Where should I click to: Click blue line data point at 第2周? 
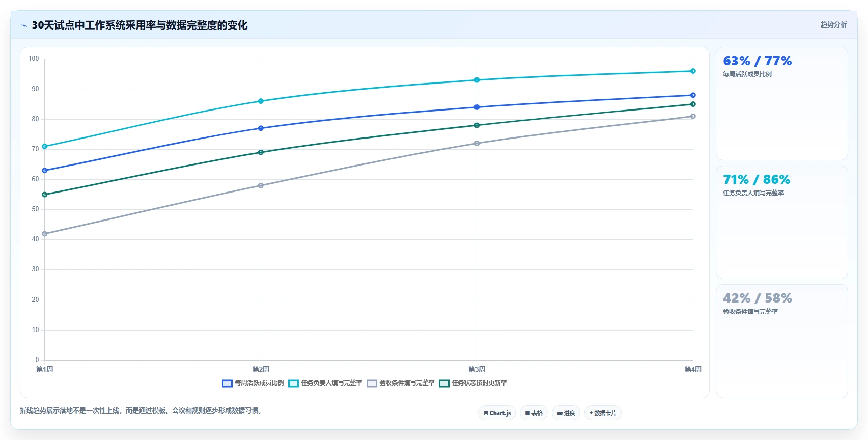[x=261, y=128]
